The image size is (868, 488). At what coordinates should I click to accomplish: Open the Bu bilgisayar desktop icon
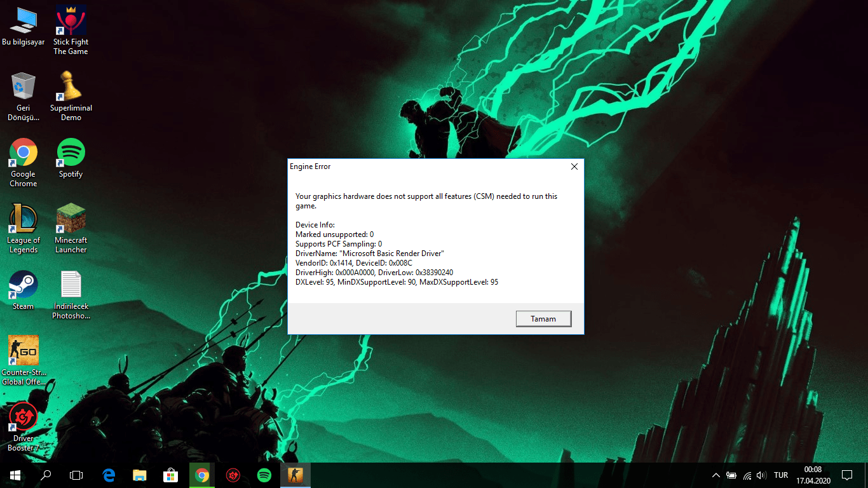tap(24, 27)
